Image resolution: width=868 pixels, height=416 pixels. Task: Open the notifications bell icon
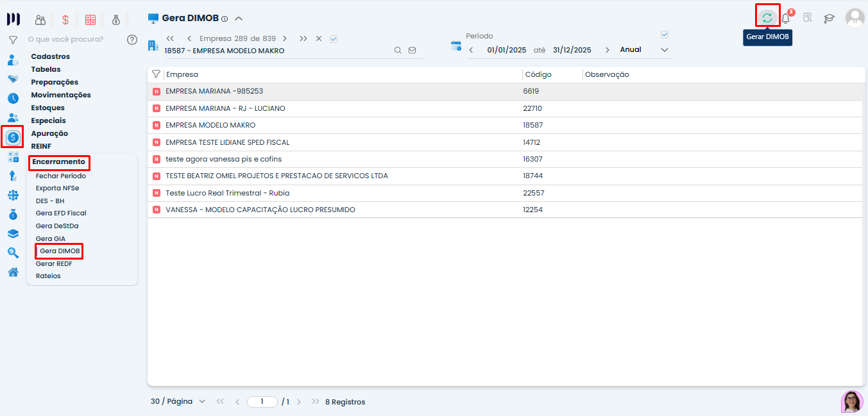pyautogui.click(x=785, y=19)
